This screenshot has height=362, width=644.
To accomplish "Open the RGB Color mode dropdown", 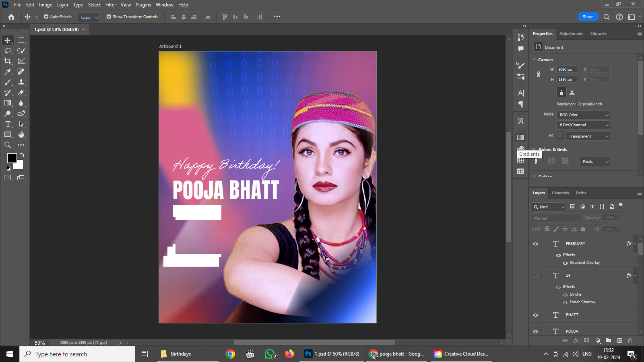I will click(x=583, y=115).
